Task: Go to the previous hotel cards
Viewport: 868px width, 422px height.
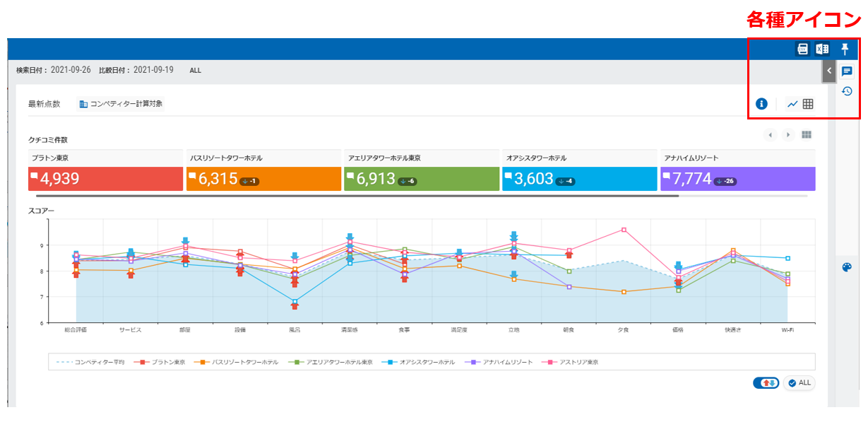Action: (x=771, y=135)
